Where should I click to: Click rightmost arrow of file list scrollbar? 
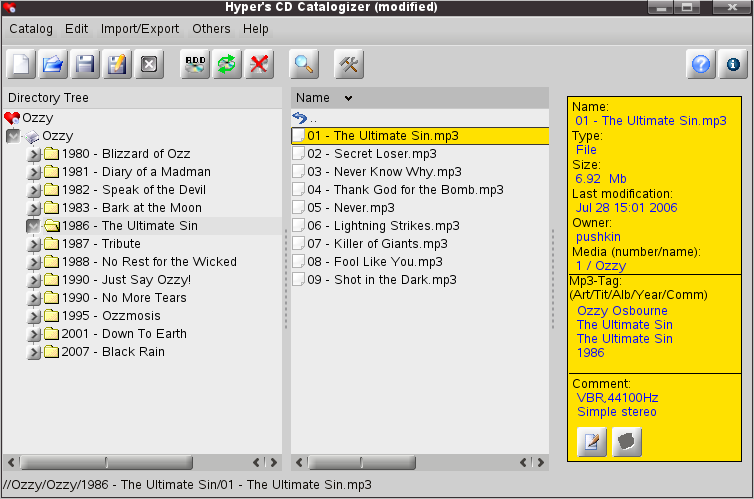coord(541,462)
